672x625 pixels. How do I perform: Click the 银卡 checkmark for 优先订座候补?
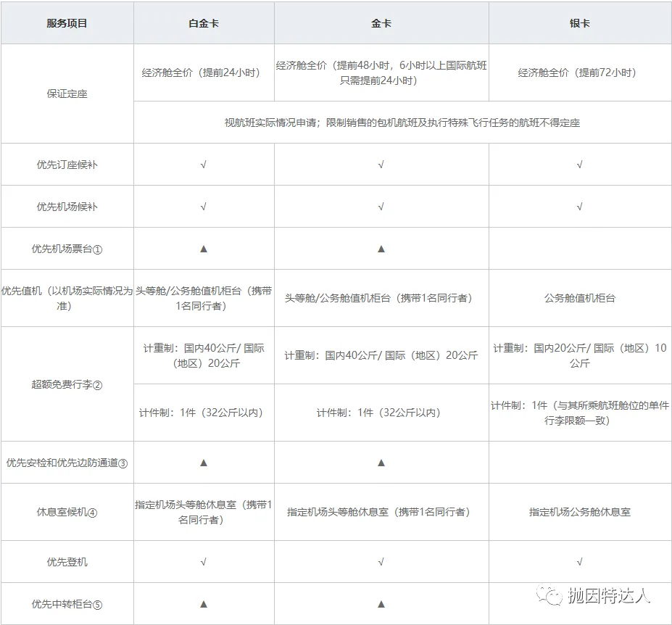(x=579, y=165)
